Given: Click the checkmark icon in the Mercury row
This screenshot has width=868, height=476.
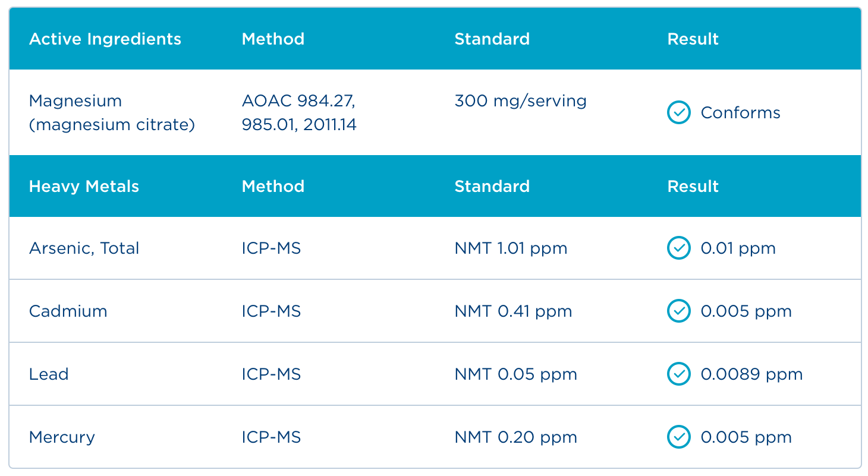Looking at the screenshot, I should [x=678, y=437].
